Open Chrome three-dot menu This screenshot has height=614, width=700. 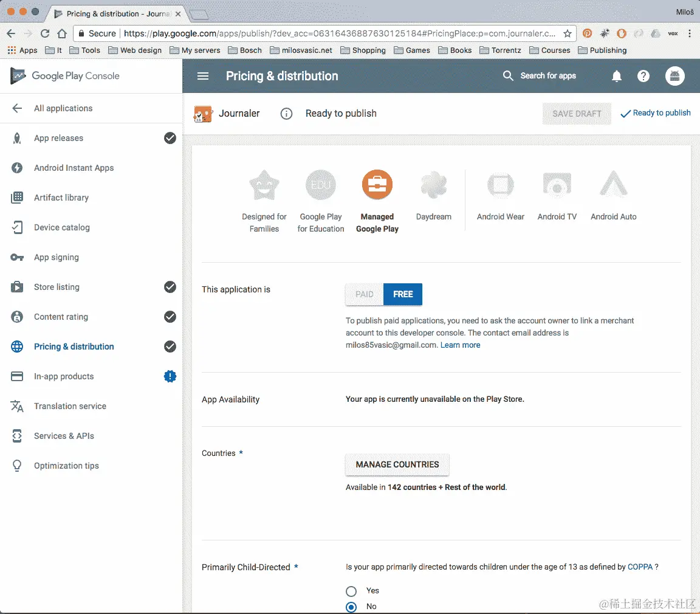pos(690,33)
